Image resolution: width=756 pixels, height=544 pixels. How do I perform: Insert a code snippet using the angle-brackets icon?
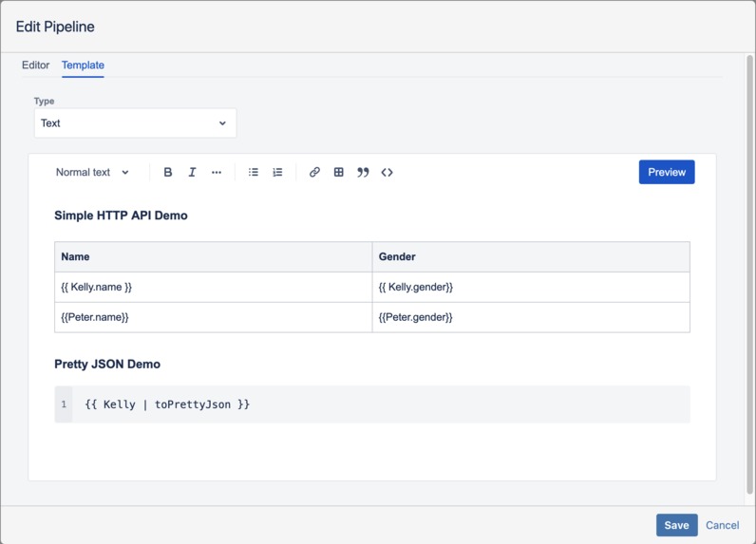[387, 172]
